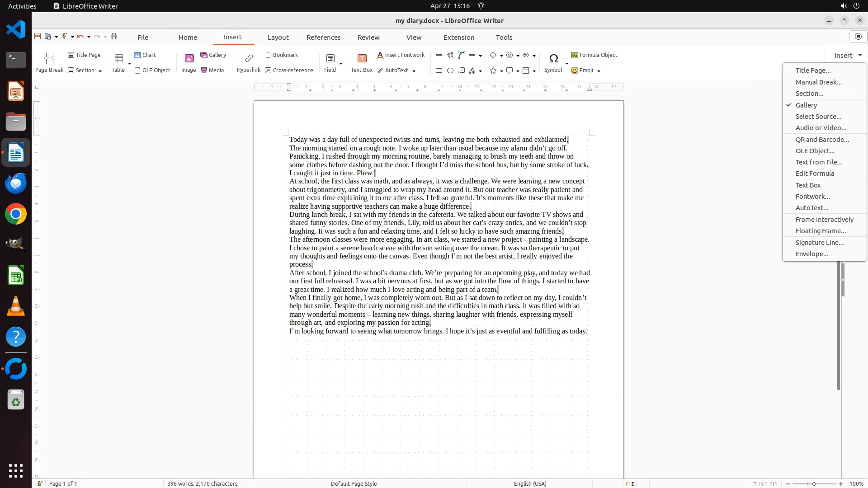Viewport: 868px width, 488px height.
Task: Toggle the Gallery checked menu entry
Action: pyautogui.click(x=806, y=105)
